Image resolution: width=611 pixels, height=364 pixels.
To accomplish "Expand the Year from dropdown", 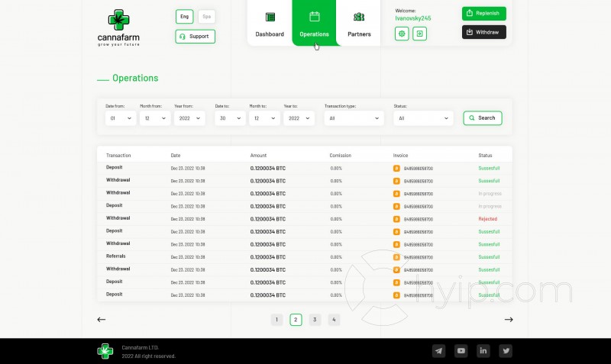I will coord(189,118).
